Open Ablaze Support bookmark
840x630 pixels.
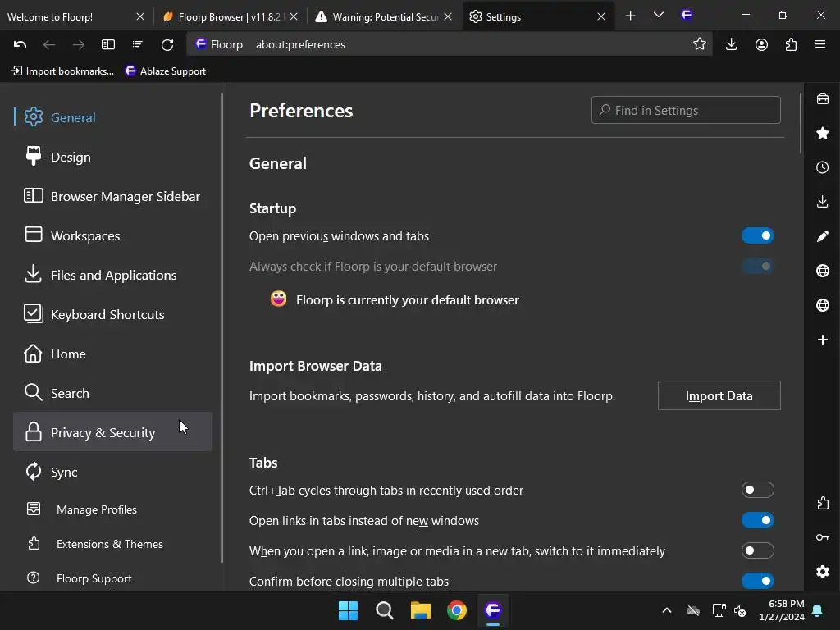coord(166,71)
